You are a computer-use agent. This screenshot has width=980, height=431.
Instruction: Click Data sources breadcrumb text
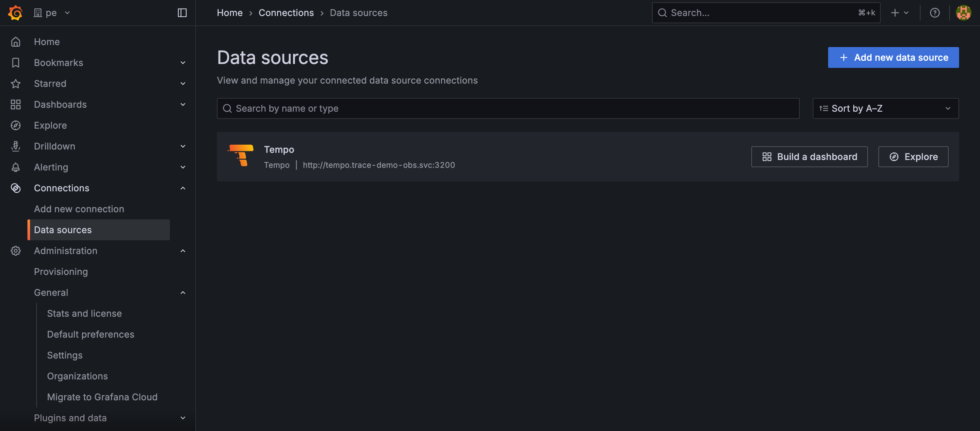click(358, 12)
